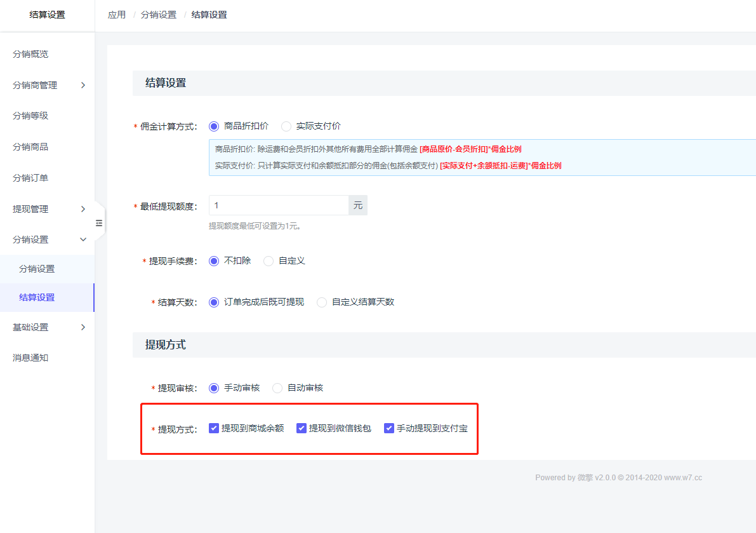The image size is (756, 533).
Task: Collapse the 分销设置 submenu chevron
Action: (x=83, y=240)
